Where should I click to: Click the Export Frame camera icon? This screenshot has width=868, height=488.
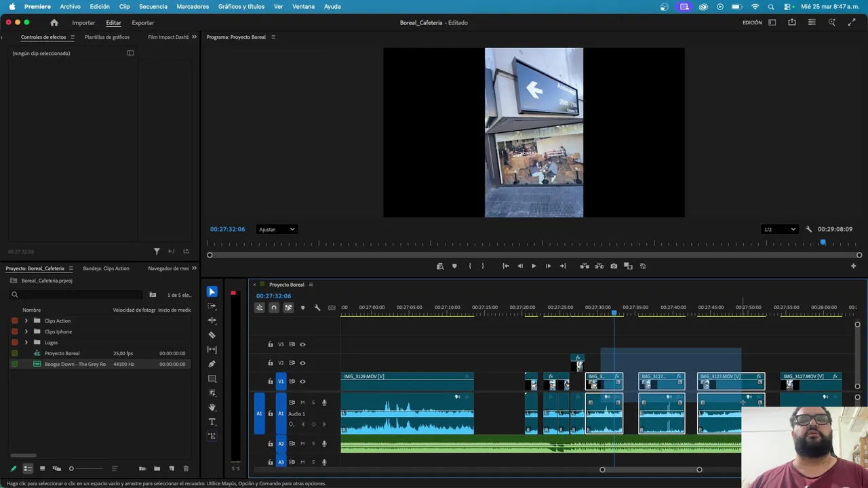[614, 266]
